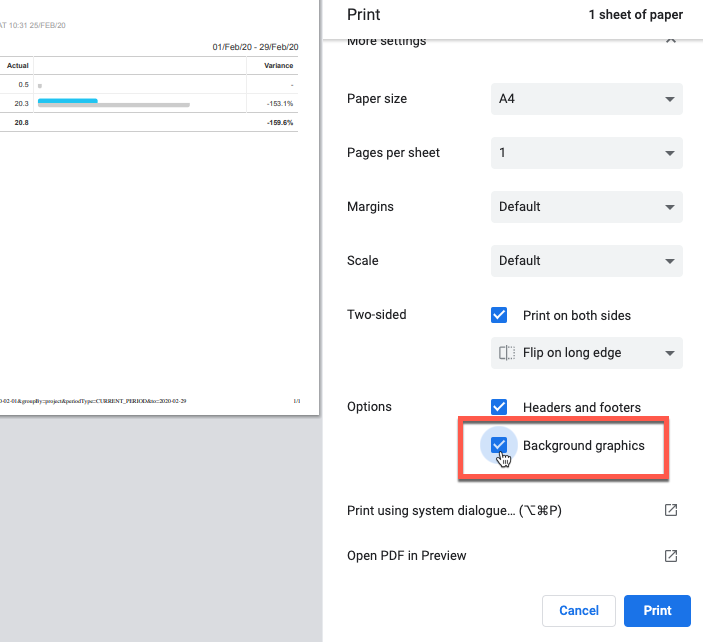Toggle Headers and footers checkbox
This screenshot has width=703, height=642.
[500, 407]
